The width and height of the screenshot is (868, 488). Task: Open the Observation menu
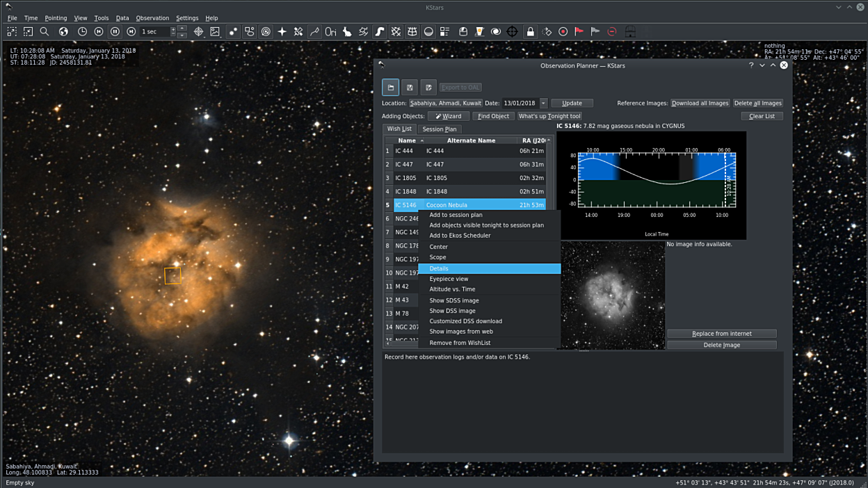click(x=152, y=18)
